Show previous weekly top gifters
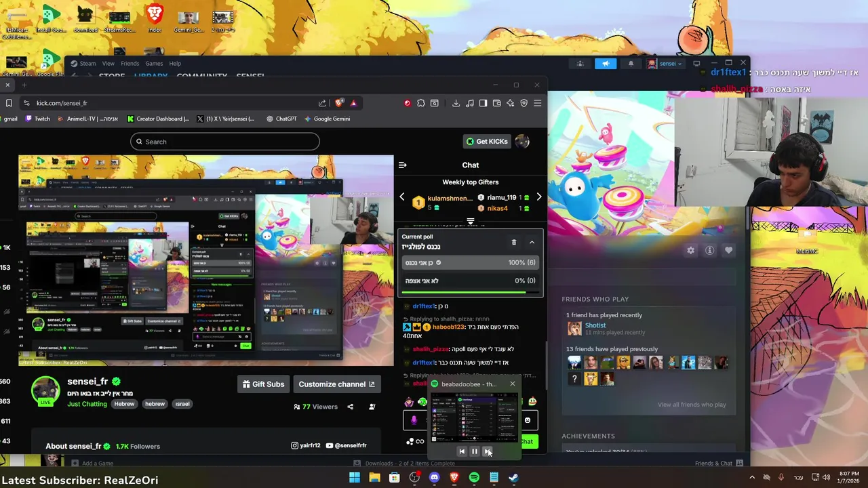868x488 pixels. pos(401,197)
